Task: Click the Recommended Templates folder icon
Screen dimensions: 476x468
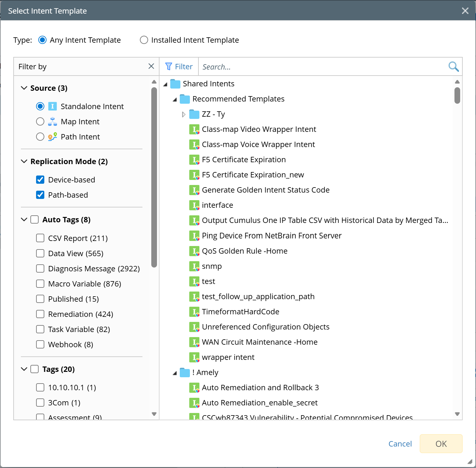Action: tap(185, 99)
